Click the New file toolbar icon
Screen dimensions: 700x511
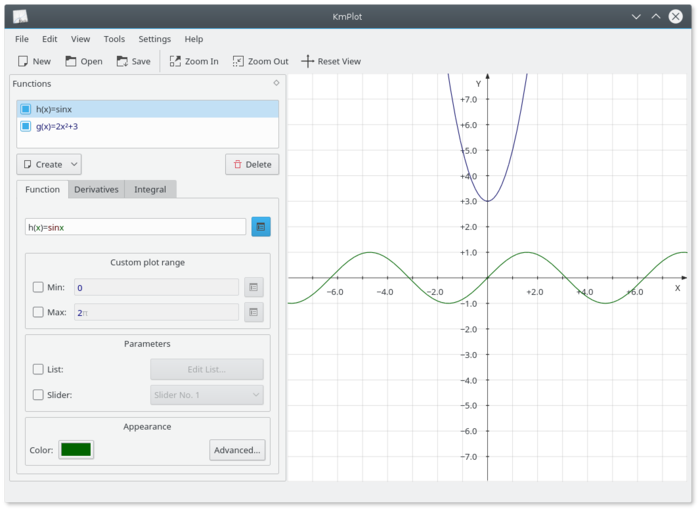[x=24, y=61]
